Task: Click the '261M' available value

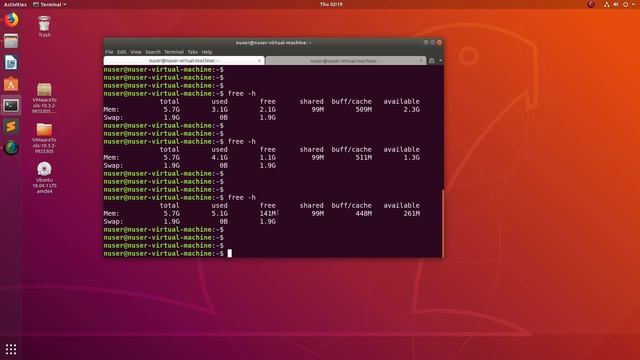Action: (411, 213)
